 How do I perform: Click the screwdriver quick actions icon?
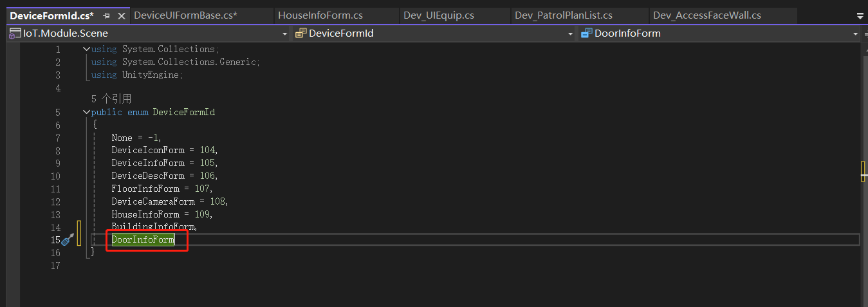tap(68, 240)
